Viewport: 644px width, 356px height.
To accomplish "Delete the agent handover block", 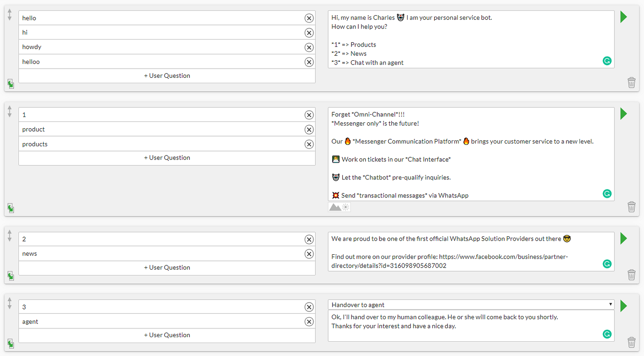I will [632, 342].
